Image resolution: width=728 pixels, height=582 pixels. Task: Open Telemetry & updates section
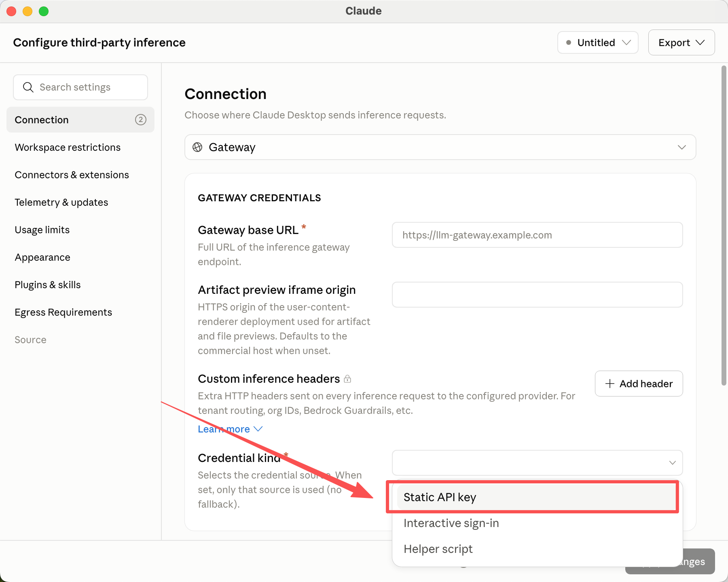coord(80,202)
